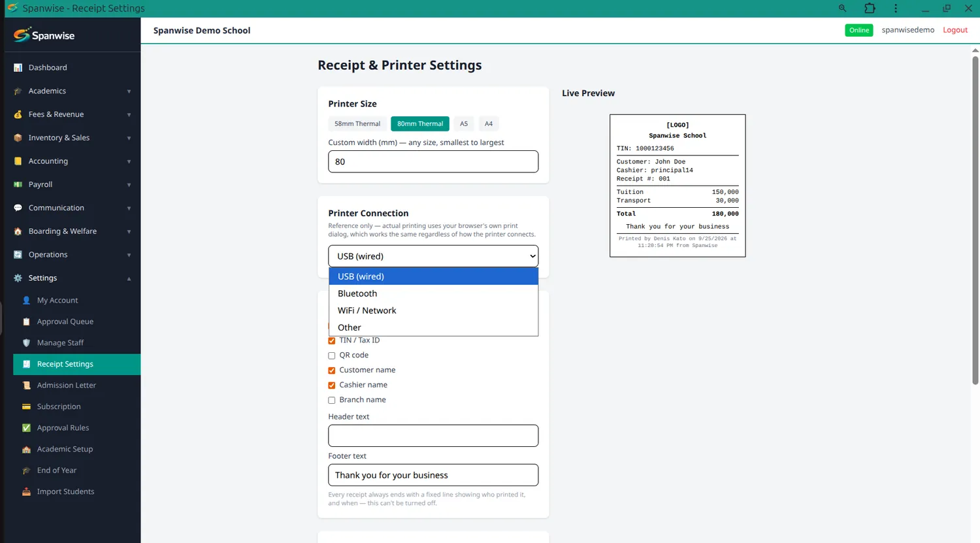The image size is (980, 543).
Task: Enable the QR code checkbox
Action: click(x=332, y=355)
